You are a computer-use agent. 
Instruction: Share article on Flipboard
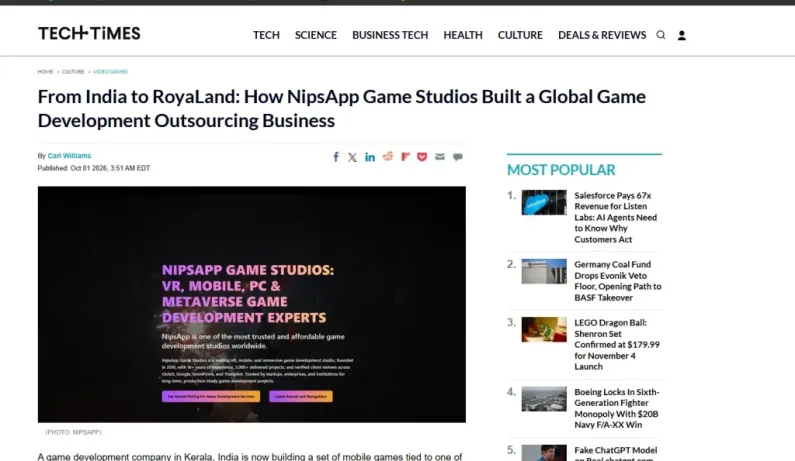tap(405, 157)
